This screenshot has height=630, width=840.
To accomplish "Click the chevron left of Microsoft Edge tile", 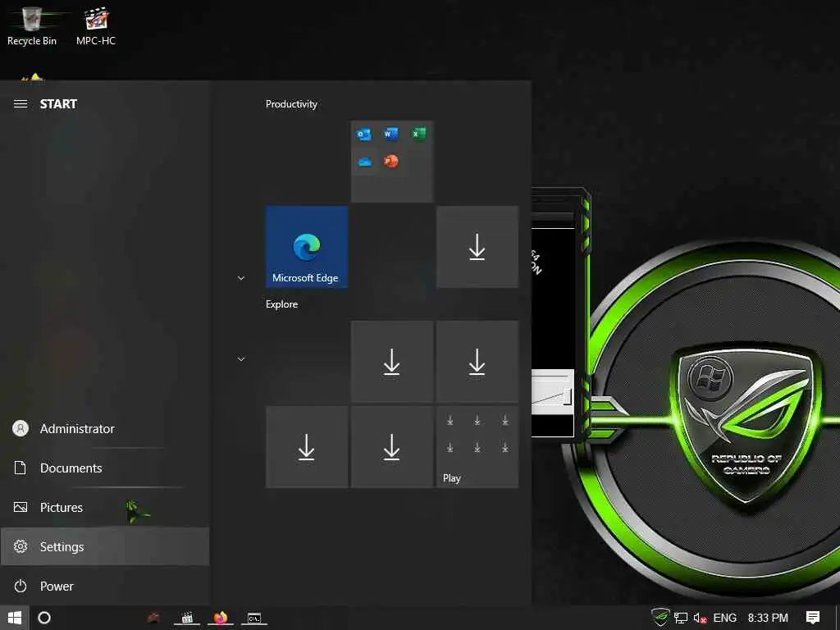I will coord(241,278).
